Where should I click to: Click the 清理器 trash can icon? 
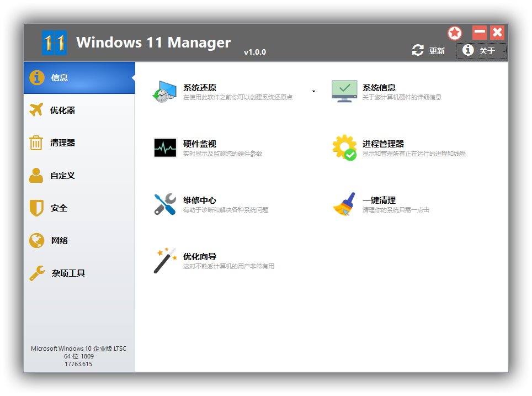(x=36, y=142)
